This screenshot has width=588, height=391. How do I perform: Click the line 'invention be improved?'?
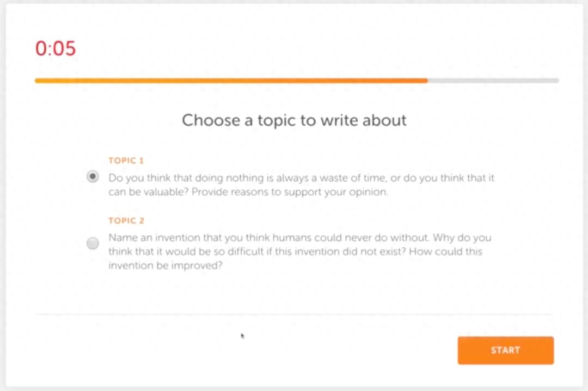point(166,265)
